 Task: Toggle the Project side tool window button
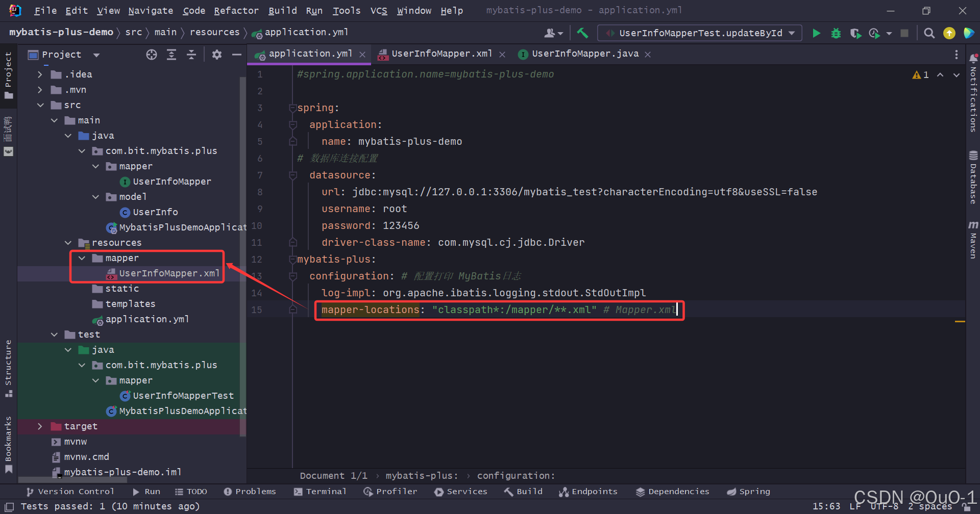8,75
